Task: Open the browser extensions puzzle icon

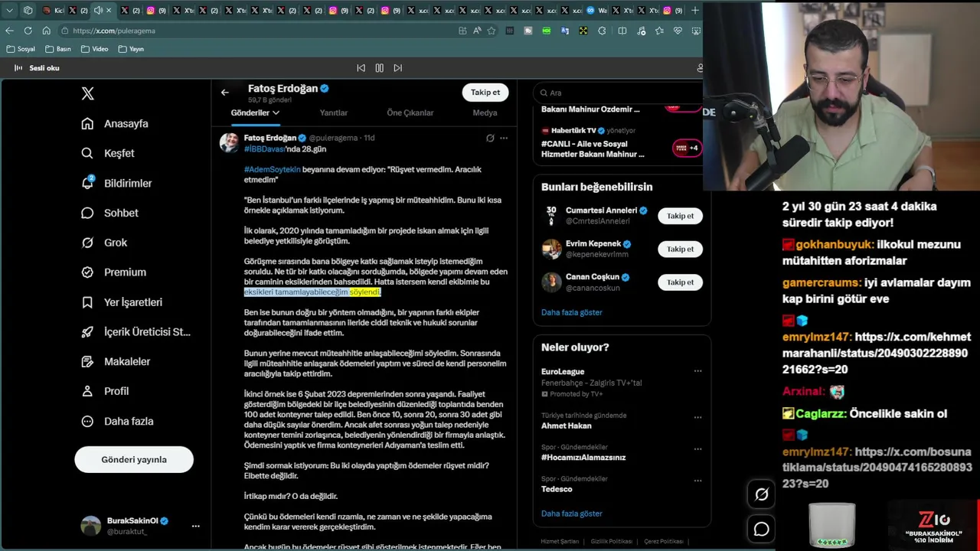Action: coord(602,31)
